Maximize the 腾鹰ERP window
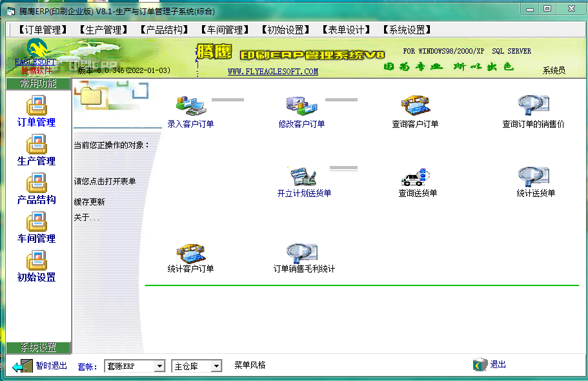Image resolution: width=588 pixels, height=381 pixels. 547,8
